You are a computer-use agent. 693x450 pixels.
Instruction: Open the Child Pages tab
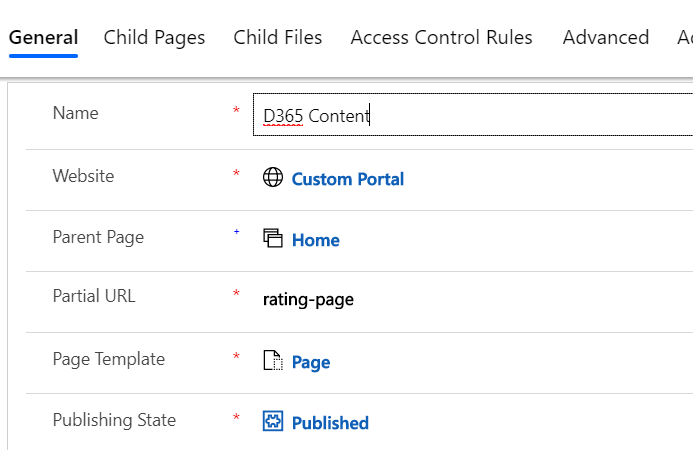coord(154,38)
